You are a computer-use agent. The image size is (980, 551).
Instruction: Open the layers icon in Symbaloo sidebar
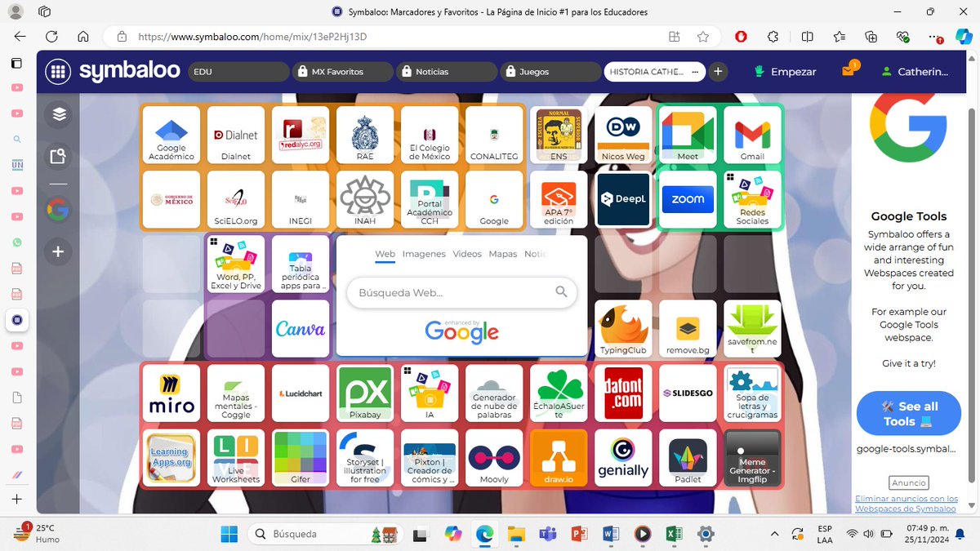[58, 114]
